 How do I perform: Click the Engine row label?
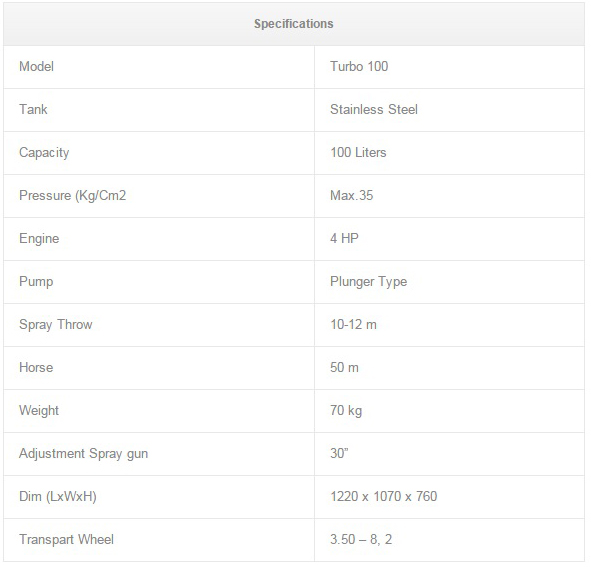[x=39, y=239]
